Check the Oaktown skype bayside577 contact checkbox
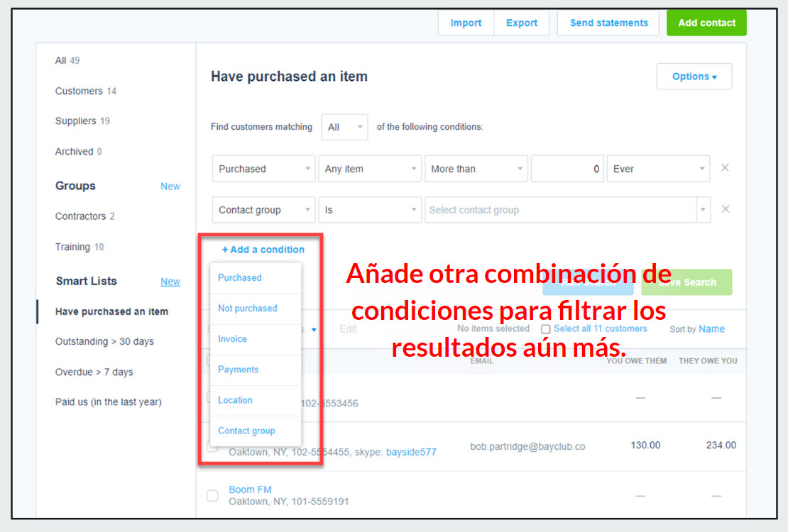 tap(212, 447)
